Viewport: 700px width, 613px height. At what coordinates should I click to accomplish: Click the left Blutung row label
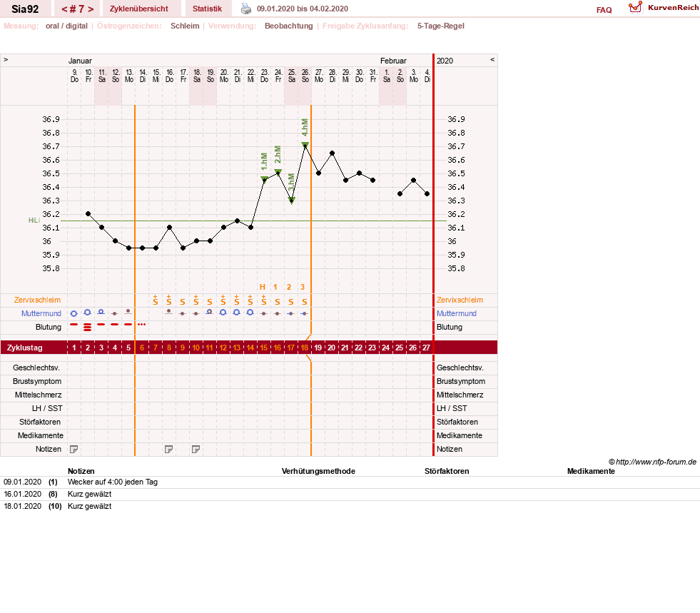(49, 327)
